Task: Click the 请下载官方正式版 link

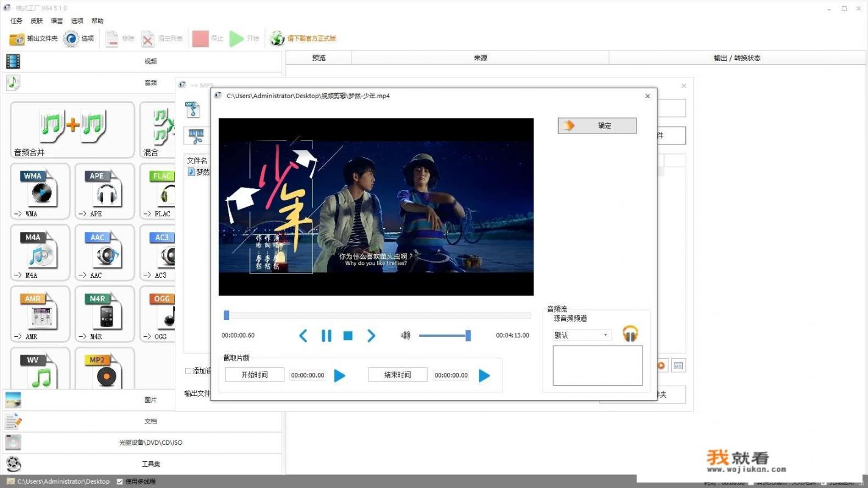Action: tap(312, 38)
